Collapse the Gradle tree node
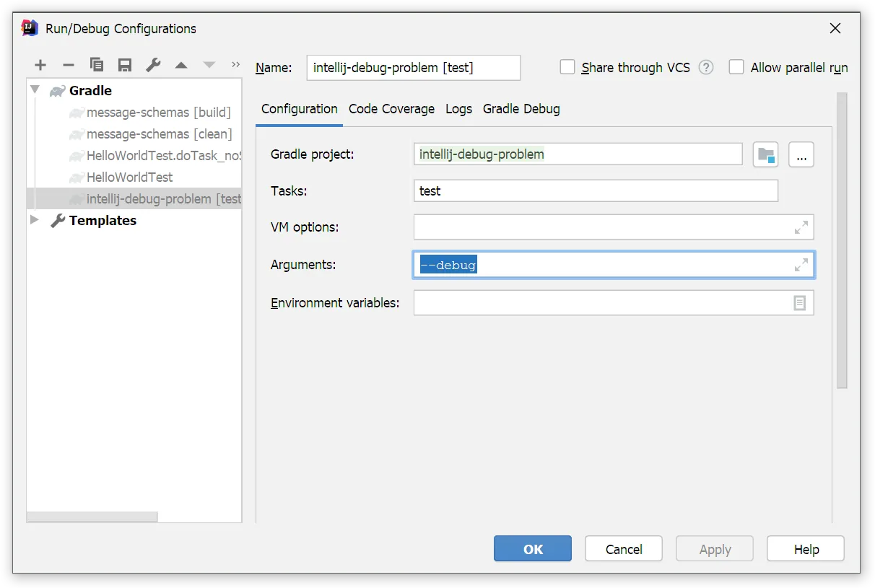Screen dimensions: 875x588 (x=35, y=90)
